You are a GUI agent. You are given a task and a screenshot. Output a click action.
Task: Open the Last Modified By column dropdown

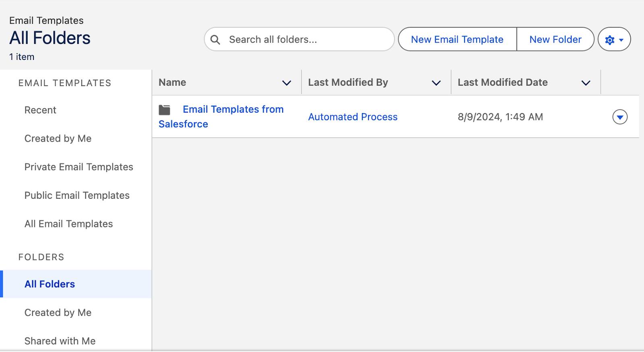click(x=436, y=82)
